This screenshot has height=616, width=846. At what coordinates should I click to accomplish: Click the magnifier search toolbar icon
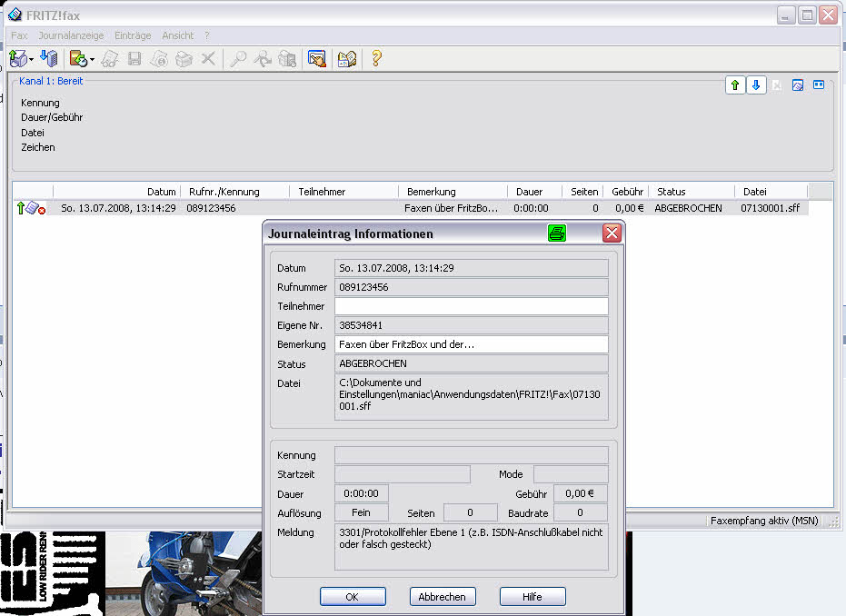click(x=238, y=58)
